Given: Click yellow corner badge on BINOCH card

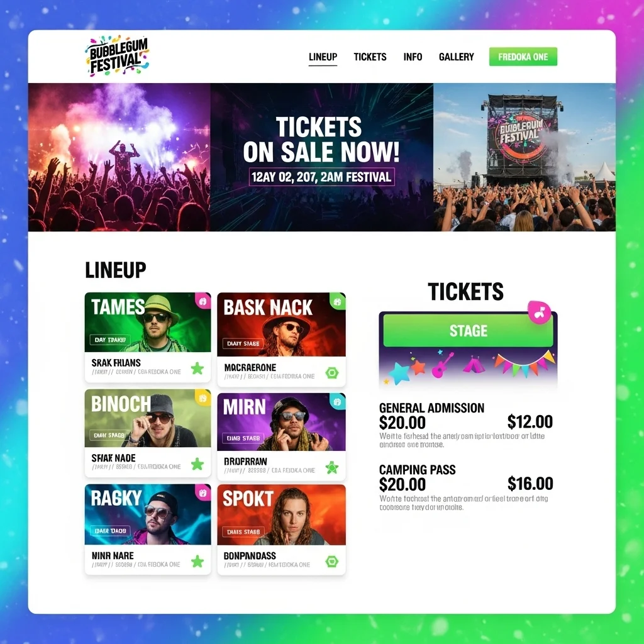Looking at the screenshot, I should click(x=203, y=397).
